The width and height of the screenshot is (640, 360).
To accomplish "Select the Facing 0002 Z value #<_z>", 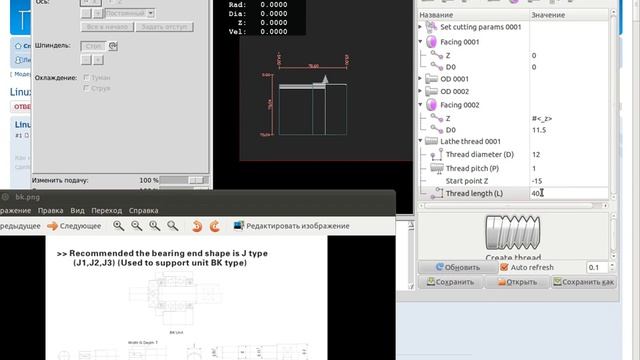I will click(x=542, y=118).
